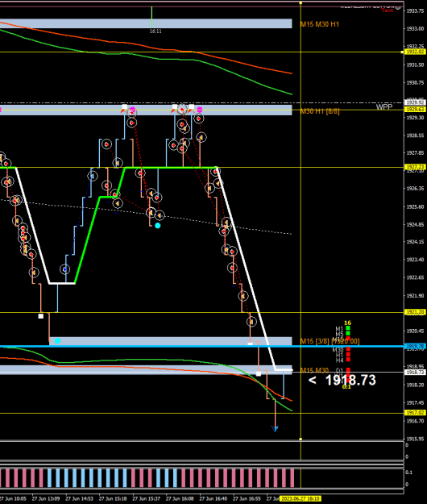
Task: Click the 1933.75 price scale value
Action: click(x=415, y=11)
